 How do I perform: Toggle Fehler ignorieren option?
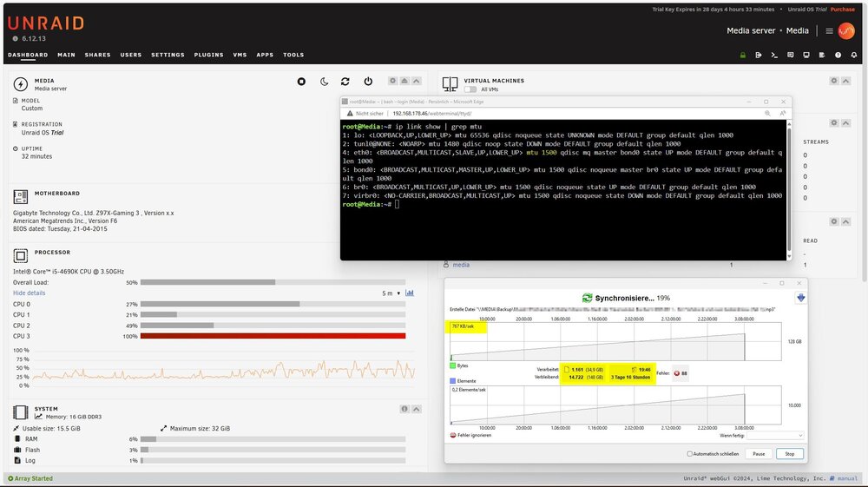(470, 435)
